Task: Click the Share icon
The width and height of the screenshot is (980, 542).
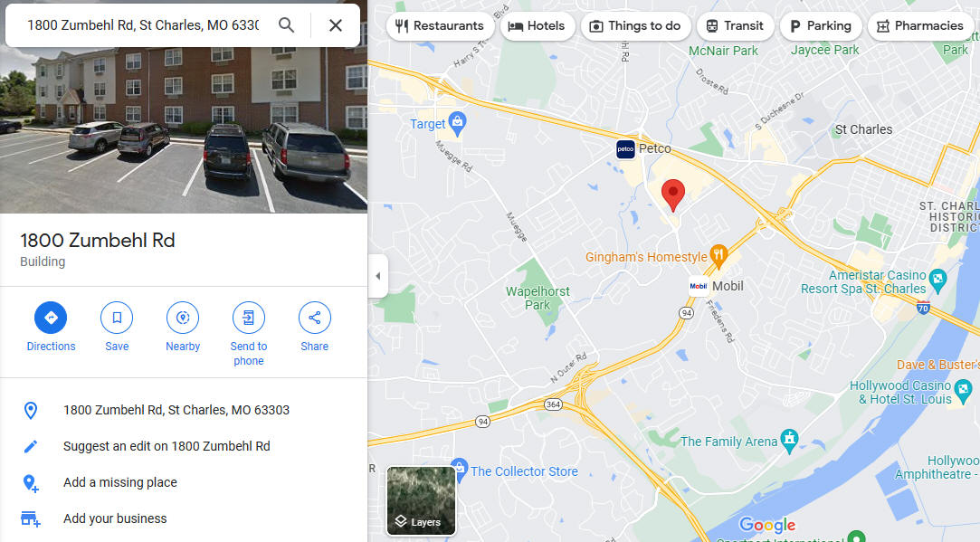Action: 314,318
